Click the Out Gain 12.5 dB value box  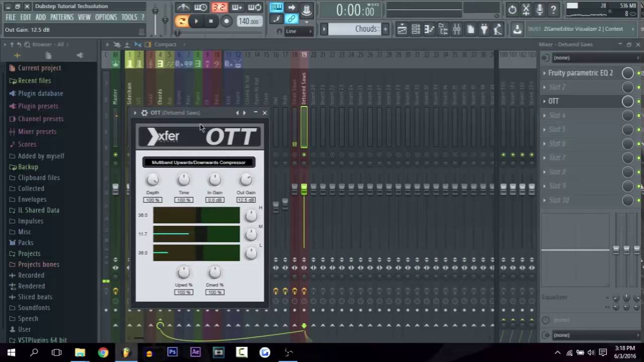246,200
